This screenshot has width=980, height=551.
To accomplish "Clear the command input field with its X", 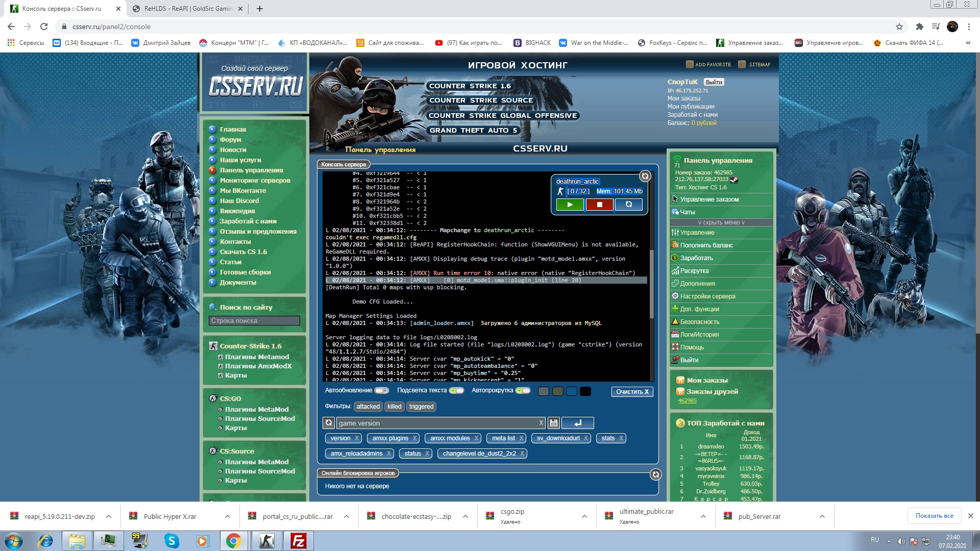I will (541, 422).
